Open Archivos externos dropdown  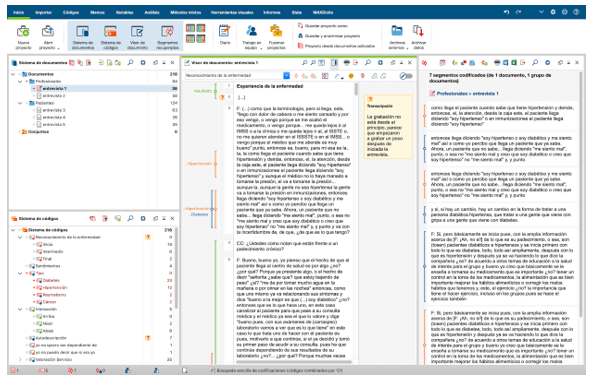tap(397, 36)
